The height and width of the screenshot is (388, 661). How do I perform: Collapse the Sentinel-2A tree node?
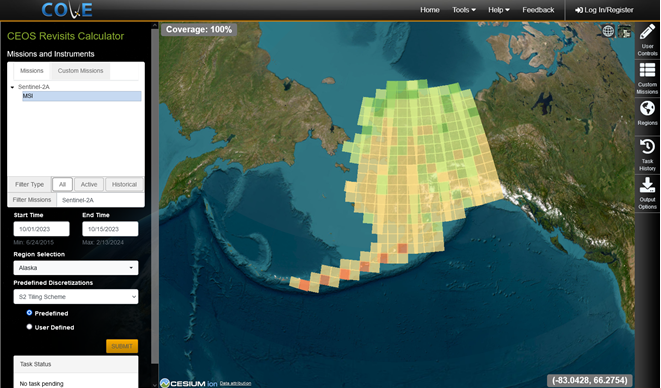12,87
